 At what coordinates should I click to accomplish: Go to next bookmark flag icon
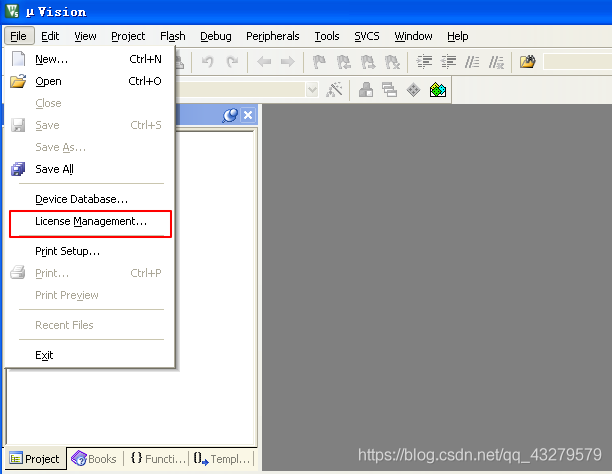tap(368, 62)
